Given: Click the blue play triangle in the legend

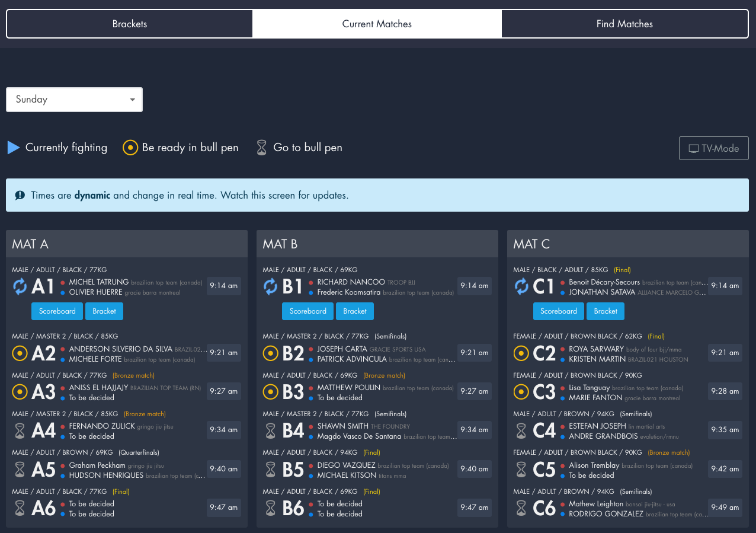Looking at the screenshot, I should (x=13, y=147).
